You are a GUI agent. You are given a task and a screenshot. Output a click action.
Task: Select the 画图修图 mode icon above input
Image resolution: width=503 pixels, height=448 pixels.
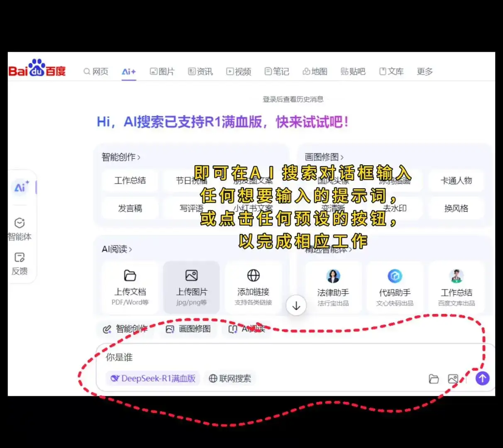(x=169, y=329)
